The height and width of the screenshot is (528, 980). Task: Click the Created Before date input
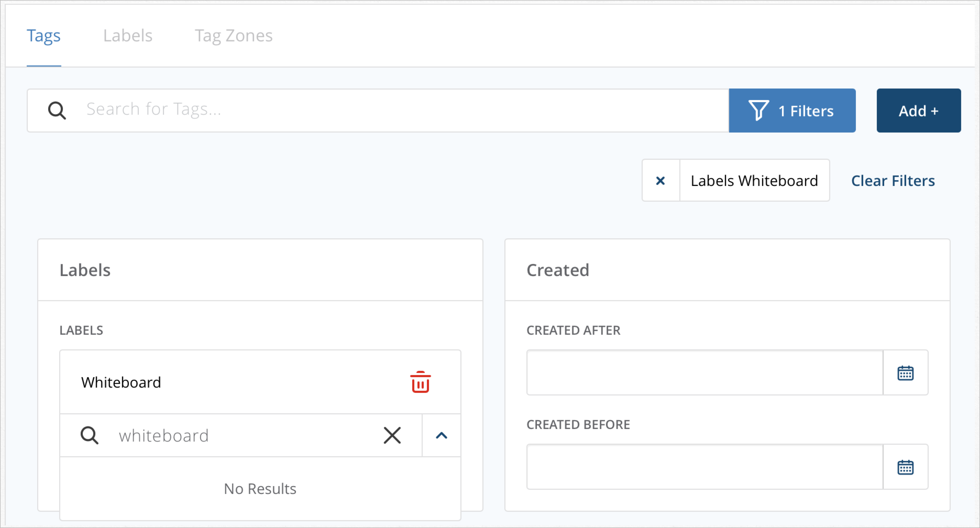[x=704, y=467]
